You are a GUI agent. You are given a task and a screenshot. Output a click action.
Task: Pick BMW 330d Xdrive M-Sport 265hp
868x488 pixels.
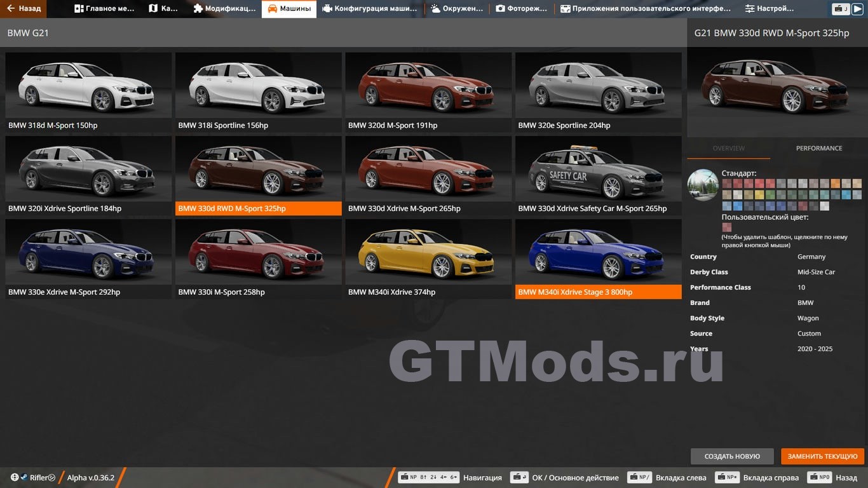pos(428,176)
